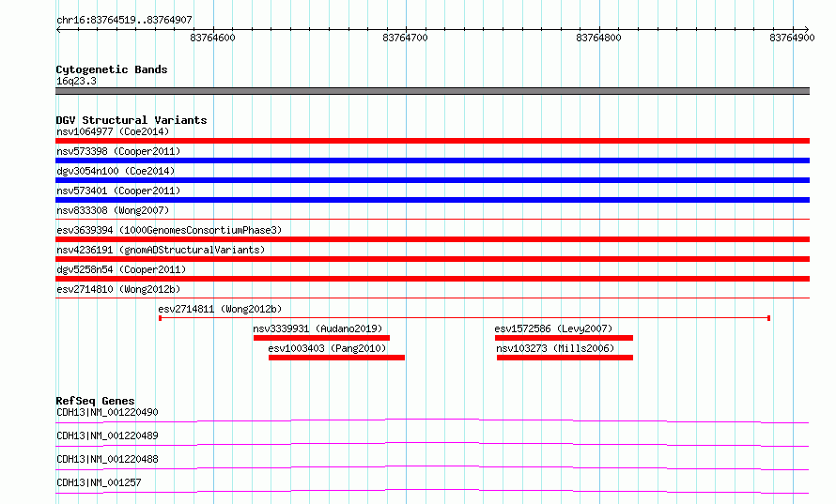836x504 pixels.
Task: Open the esv1572586 (Levy2007) label
Action: [553, 328]
